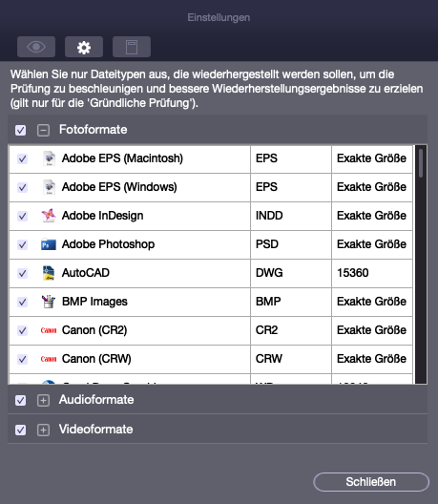Select the gear file types tab

(x=84, y=47)
